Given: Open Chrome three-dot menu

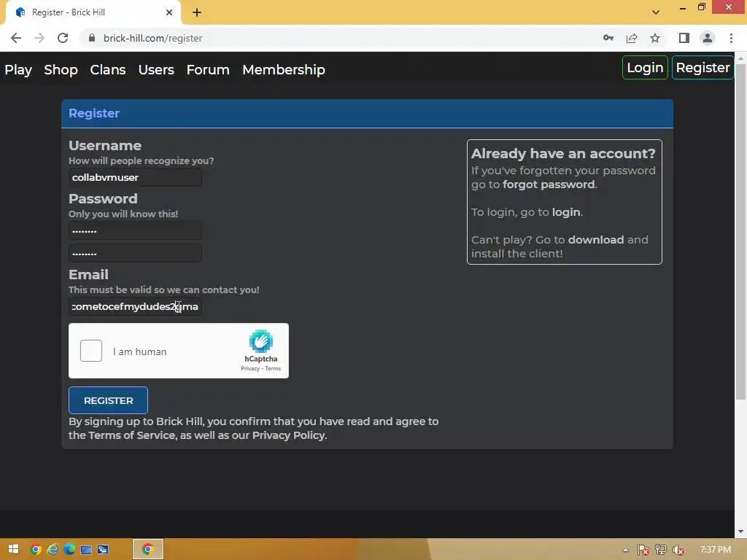Looking at the screenshot, I should pyautogui.click(x=731, y=38).
